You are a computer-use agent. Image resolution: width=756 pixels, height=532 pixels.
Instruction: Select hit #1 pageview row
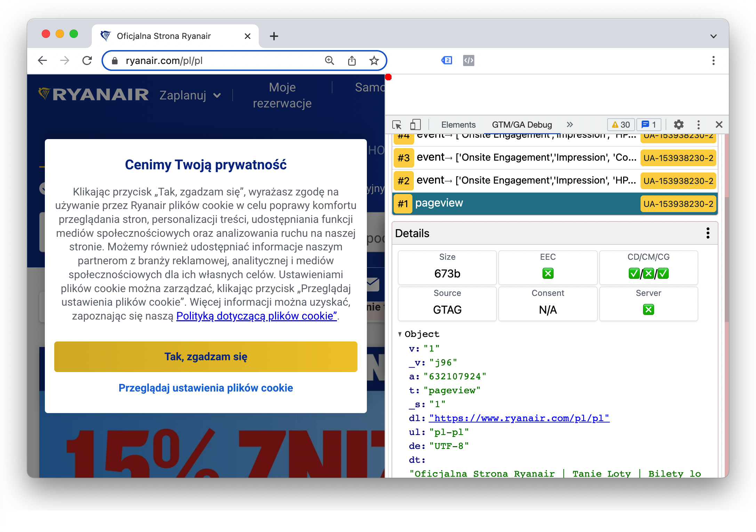pos(555,203)
